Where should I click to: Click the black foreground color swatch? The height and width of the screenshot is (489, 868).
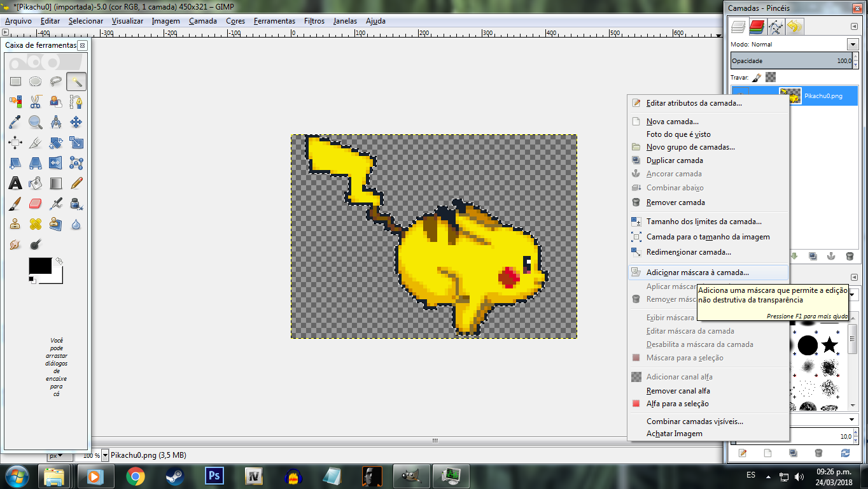tap(39, 266)
